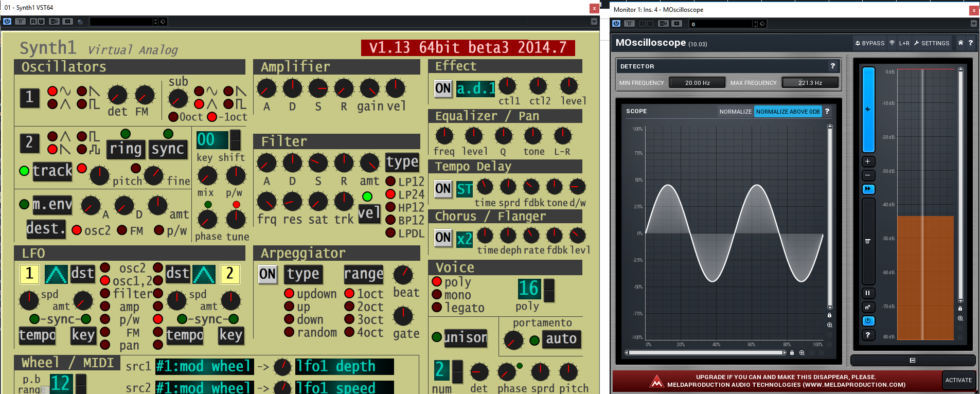
Task: Toggle the Tempo Delay ON switch
Action: coord(443,188)
